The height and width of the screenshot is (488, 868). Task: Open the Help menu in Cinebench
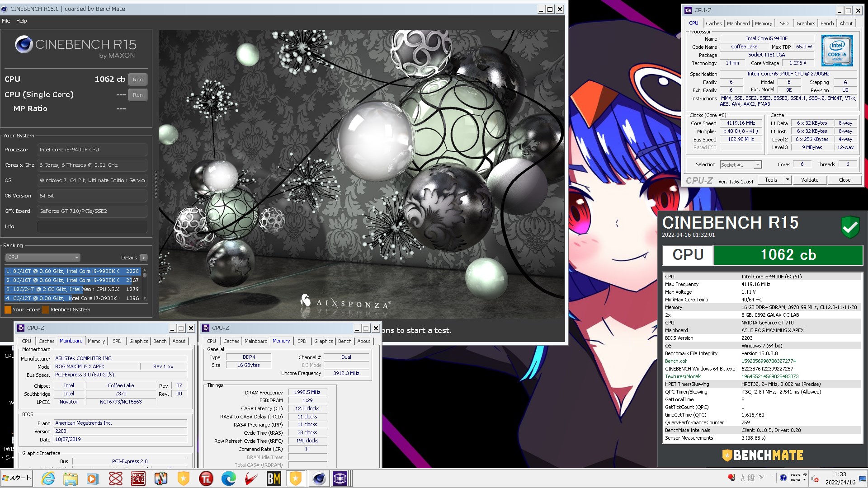click(21, 21)
